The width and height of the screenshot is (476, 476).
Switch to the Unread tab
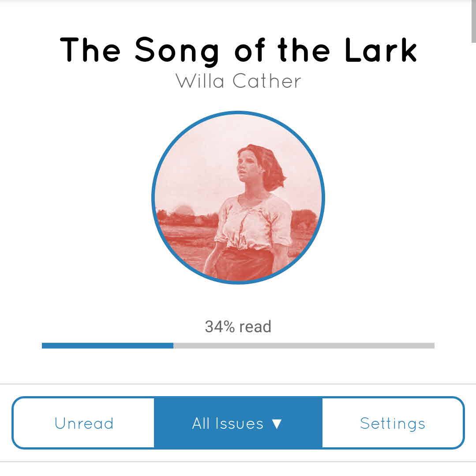84,423
